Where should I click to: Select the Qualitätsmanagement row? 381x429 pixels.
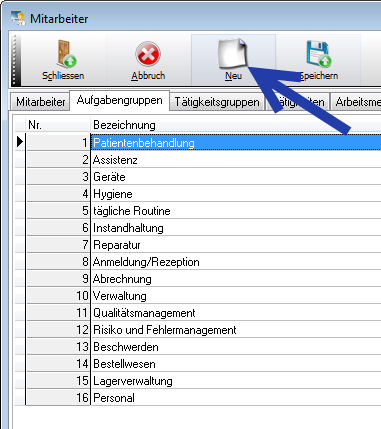[236, 313]
